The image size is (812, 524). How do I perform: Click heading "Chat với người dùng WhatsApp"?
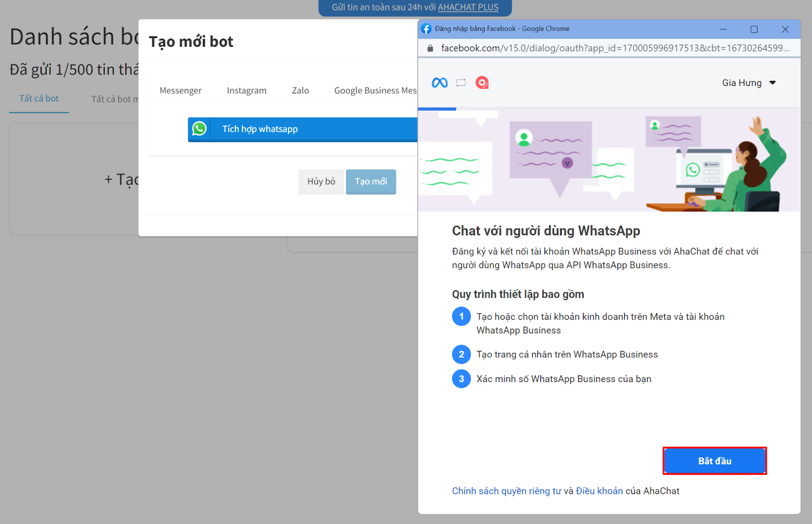546,231
